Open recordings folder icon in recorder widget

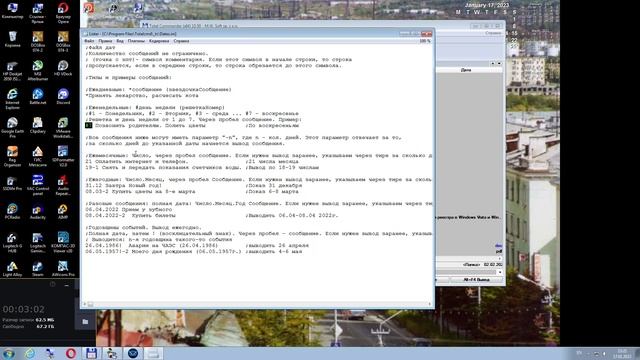click(85, 322)
